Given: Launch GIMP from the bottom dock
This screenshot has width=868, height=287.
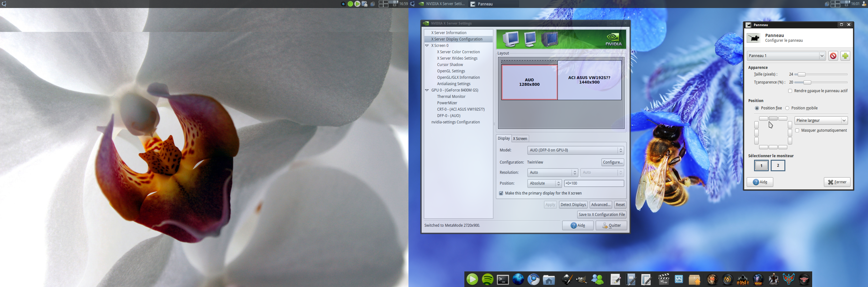Looking at the screenshot, I should [581, 280].
